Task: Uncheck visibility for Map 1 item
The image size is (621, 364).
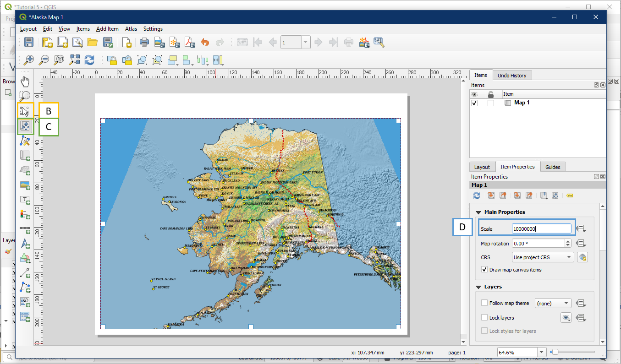Action: pos(474,103)
